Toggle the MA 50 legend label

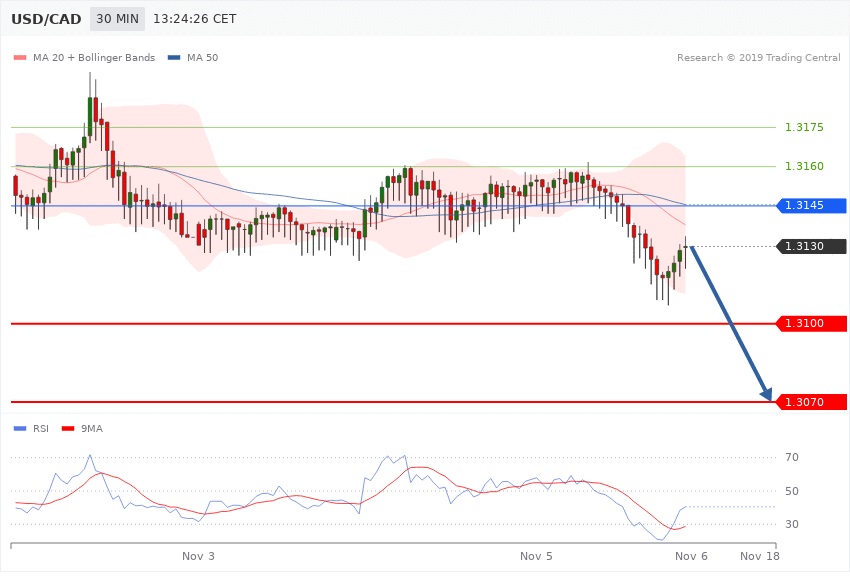[202, 58]
